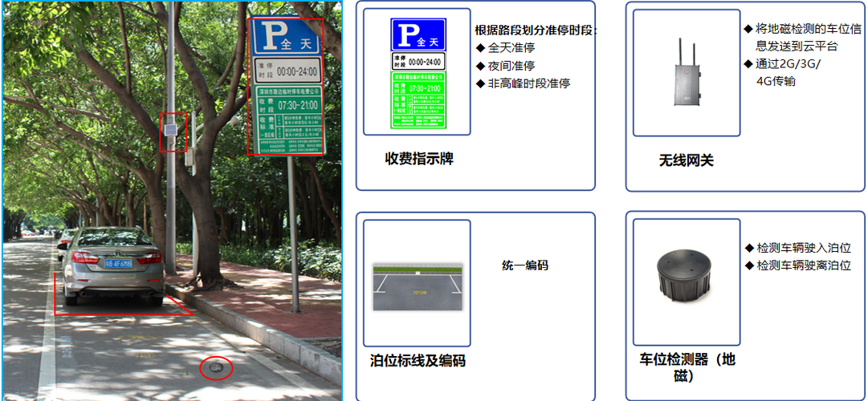Click the 00:00-24:00 time on photo sign
This screenshot has width=868, height=401.
click(x=297, y=71)
